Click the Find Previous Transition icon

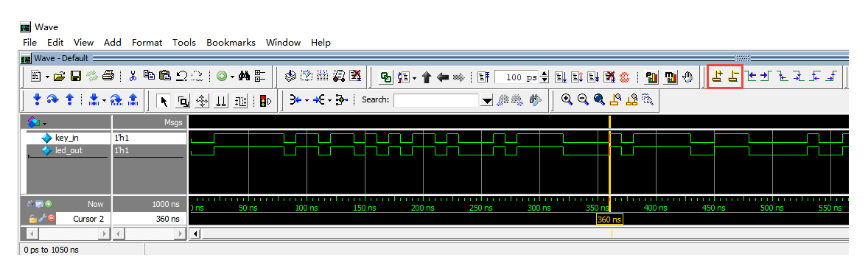point(751,76)
